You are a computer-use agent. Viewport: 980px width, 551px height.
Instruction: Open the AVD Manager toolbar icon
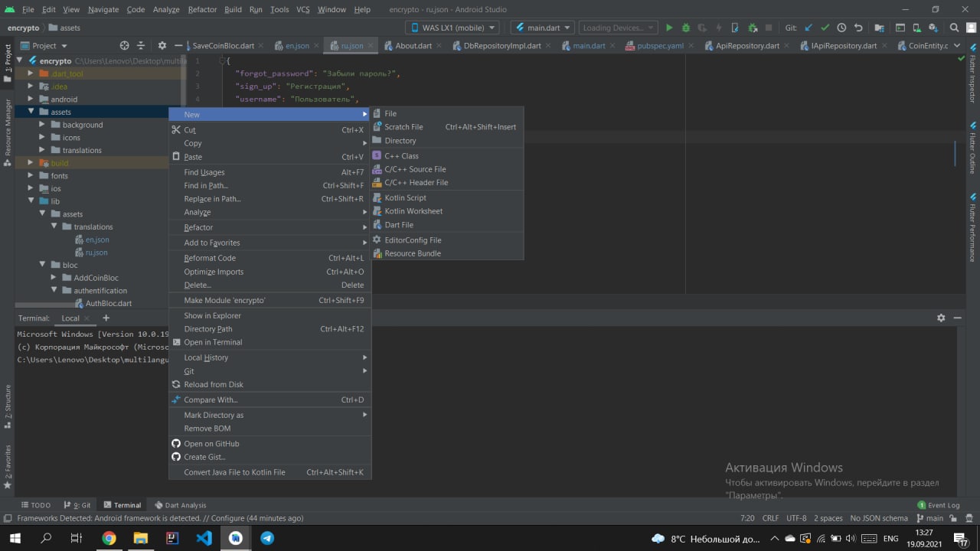(x=917, y=28)
